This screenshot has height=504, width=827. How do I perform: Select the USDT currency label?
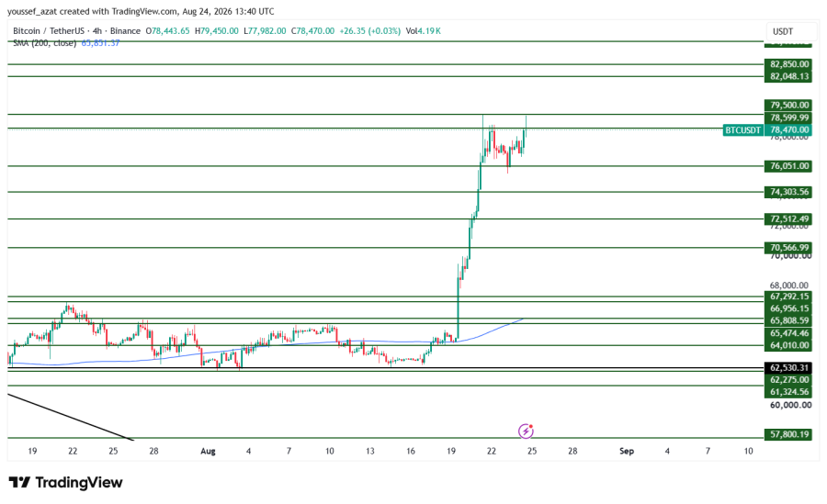(x=783, y=31)
